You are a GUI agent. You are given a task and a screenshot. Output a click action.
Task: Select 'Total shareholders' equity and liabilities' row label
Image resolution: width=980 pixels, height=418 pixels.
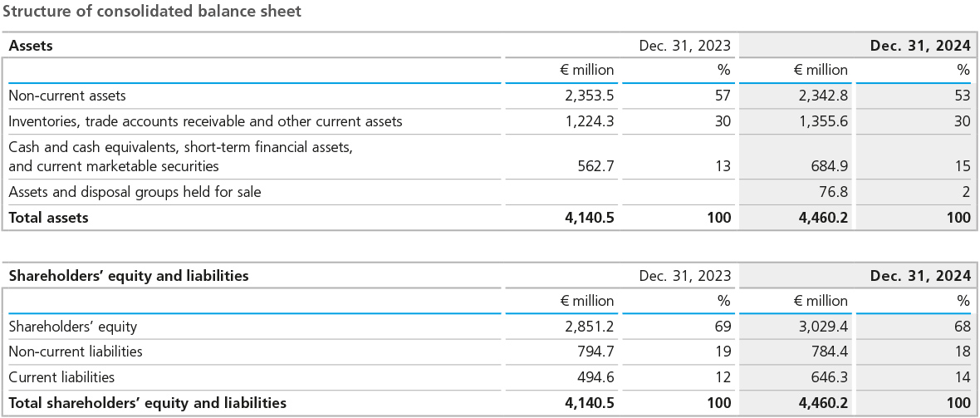click(x=147, y=403)
